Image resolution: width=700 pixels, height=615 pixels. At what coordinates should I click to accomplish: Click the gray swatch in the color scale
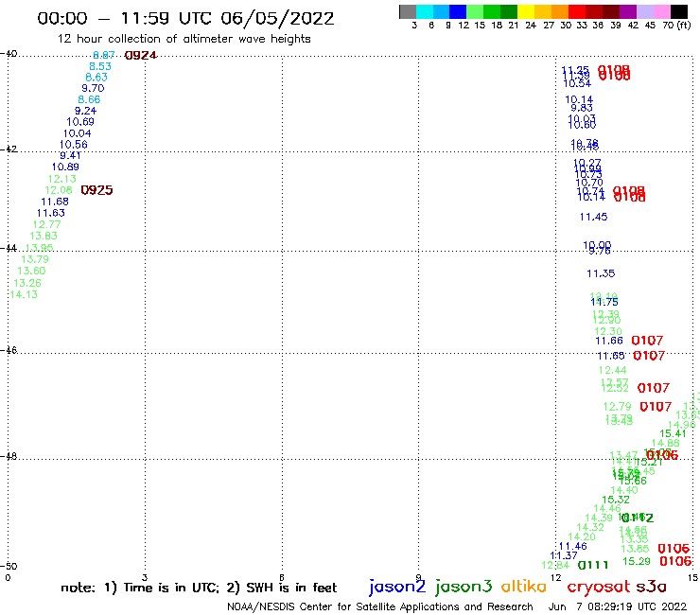[x=408, y=11]
